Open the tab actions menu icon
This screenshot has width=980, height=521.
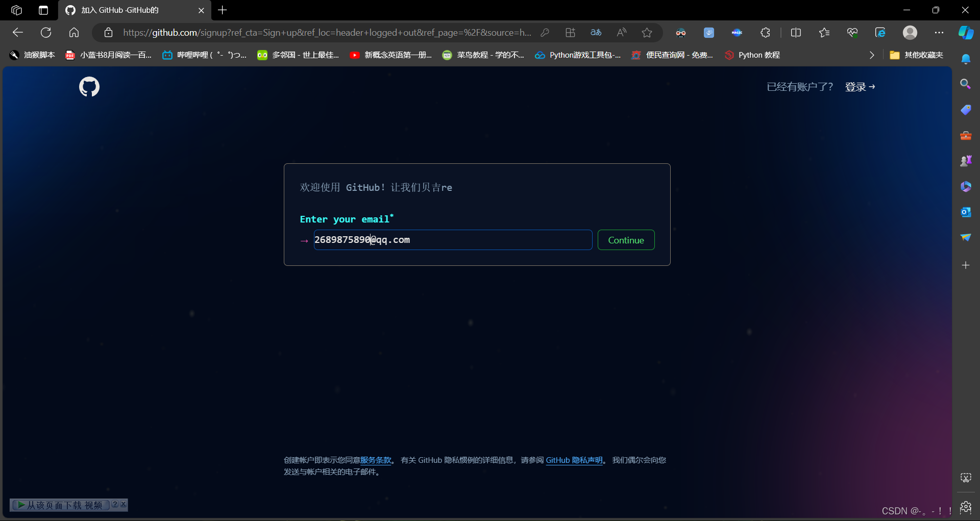pos(43,10)
